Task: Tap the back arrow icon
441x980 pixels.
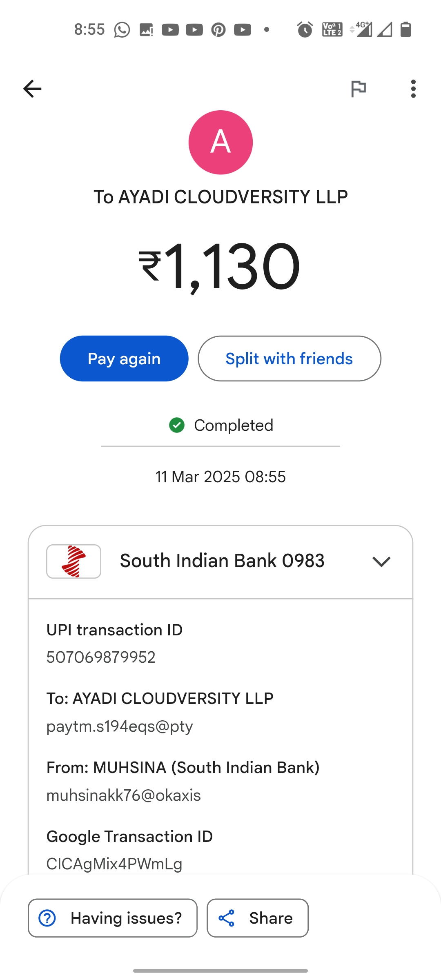Action: 32,89
